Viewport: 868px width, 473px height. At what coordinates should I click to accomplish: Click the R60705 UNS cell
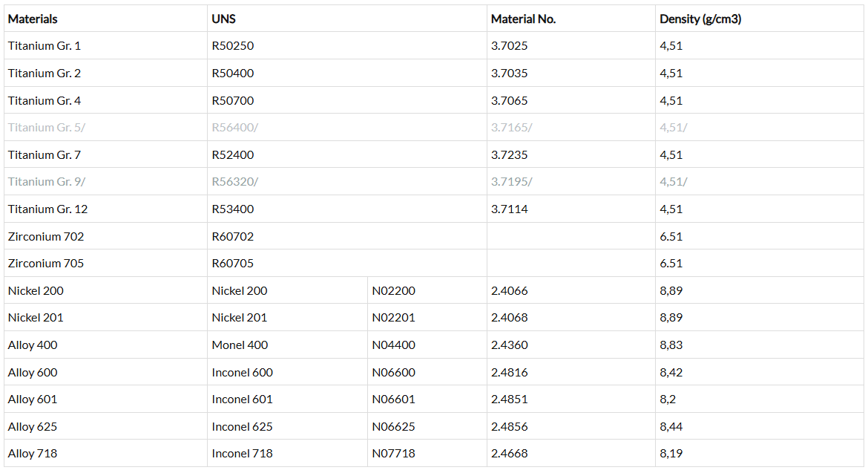tap(233, 264)
